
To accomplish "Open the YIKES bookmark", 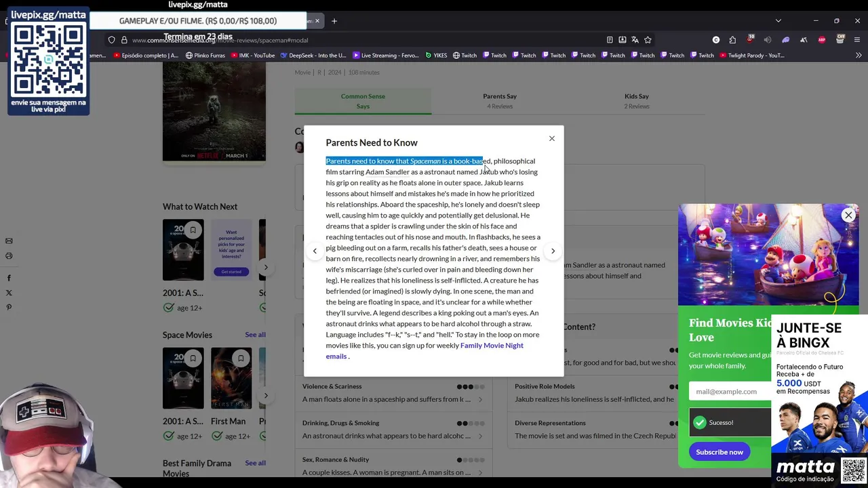I will pos(436,56).
